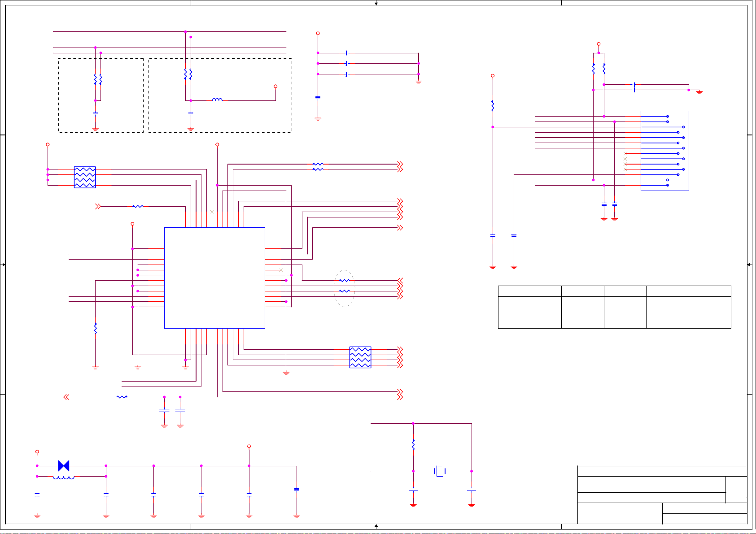Click the empty four-column table below the connector
This screenshot has height=534, width=756.
[615, 307]
